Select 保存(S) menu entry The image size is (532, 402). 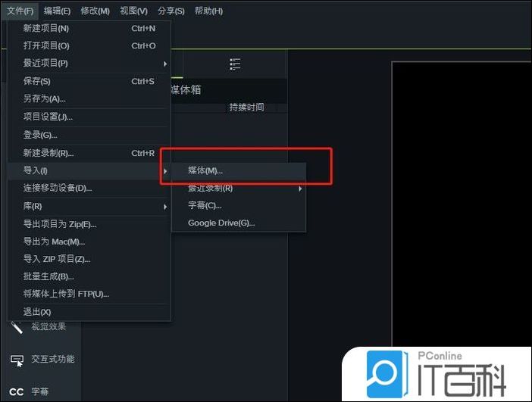tap(89, 81)
